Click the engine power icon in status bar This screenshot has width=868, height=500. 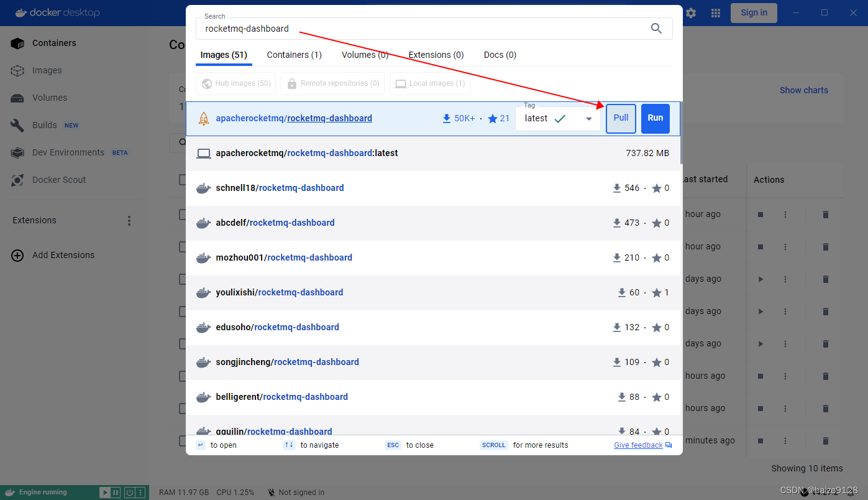pos(130,493)
